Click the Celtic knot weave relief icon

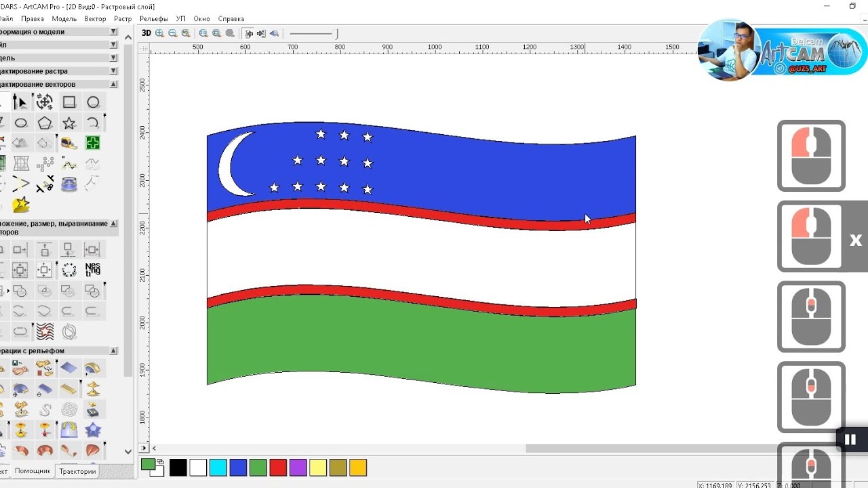[69, 409]
